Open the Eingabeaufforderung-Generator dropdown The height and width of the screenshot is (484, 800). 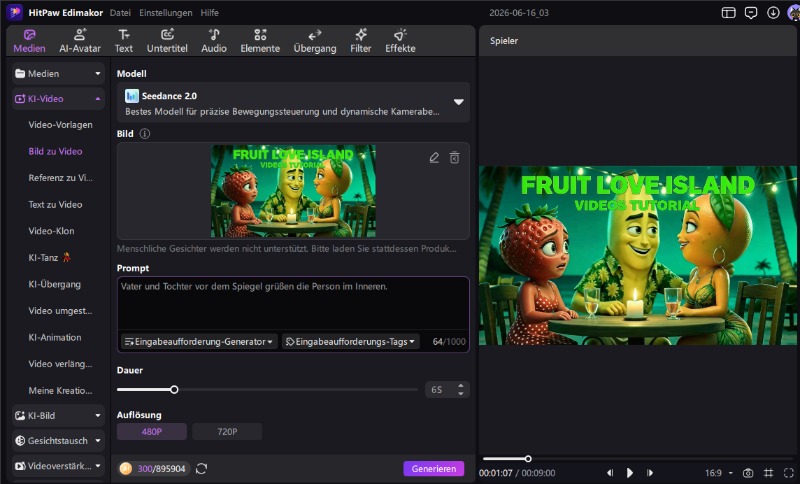click(199, 342)
